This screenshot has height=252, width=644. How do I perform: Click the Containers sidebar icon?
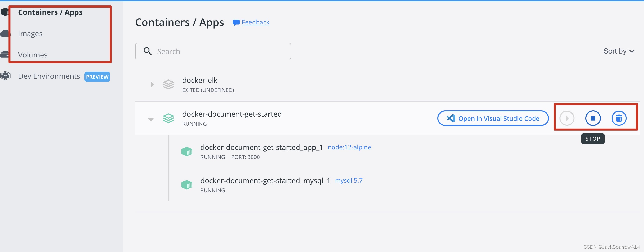[5, 12]
